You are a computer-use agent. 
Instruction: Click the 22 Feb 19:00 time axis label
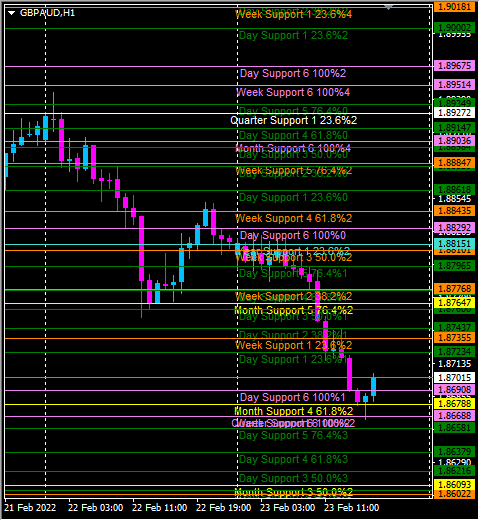[x=224, y=508]
